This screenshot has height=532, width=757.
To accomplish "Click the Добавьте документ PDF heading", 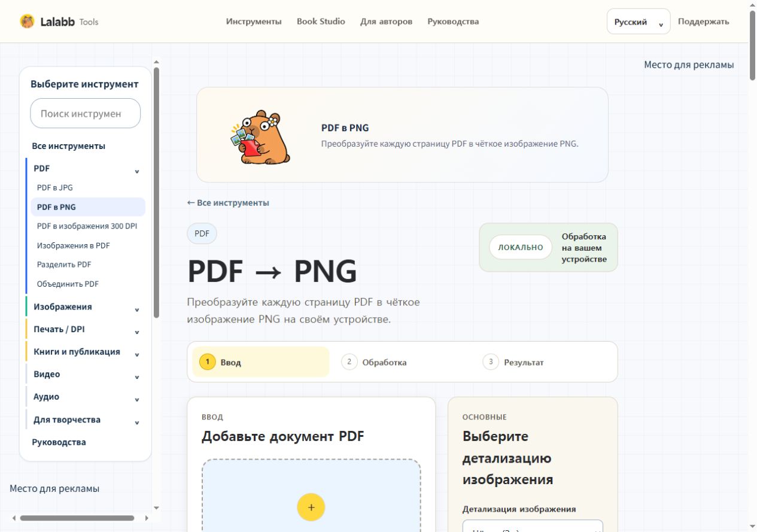I will click(283, 436).
